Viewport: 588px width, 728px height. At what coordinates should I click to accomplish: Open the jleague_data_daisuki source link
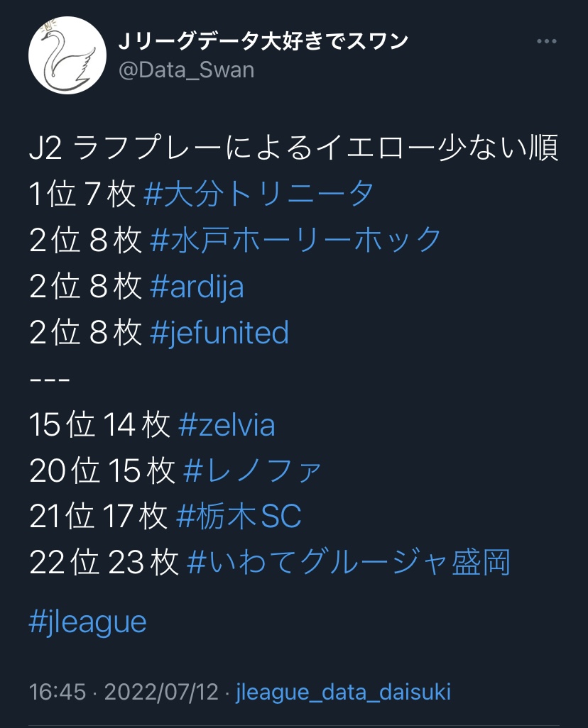(343, 692)
